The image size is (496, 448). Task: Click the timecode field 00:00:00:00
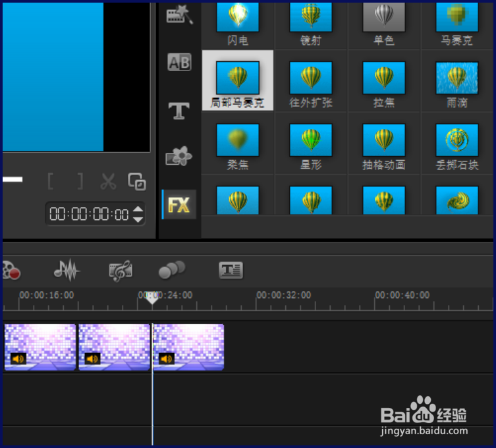point(89,214)
